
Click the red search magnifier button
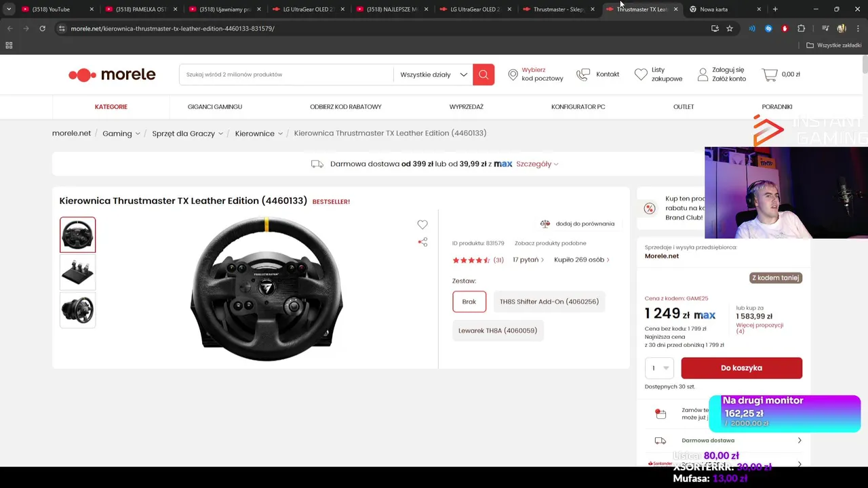(x=484, y=75)
